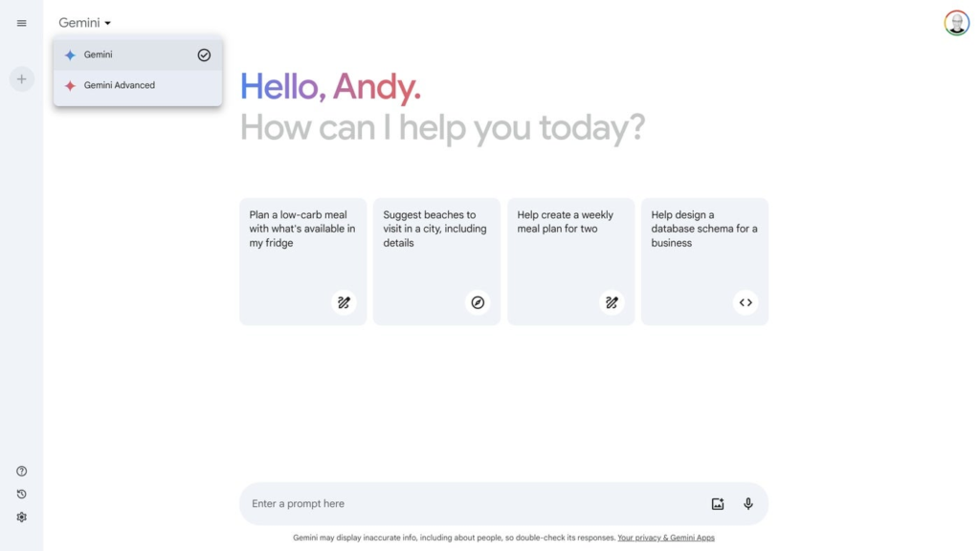Click the checkmark beside Gemini option
This screenshot has height=551, width=980.
(204, 55)
